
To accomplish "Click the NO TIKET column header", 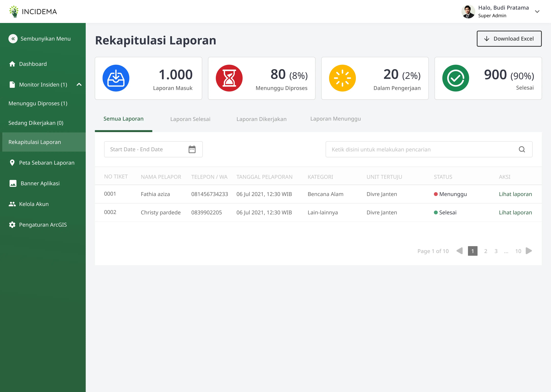I will pyautogui.click(x=116, y=176).
